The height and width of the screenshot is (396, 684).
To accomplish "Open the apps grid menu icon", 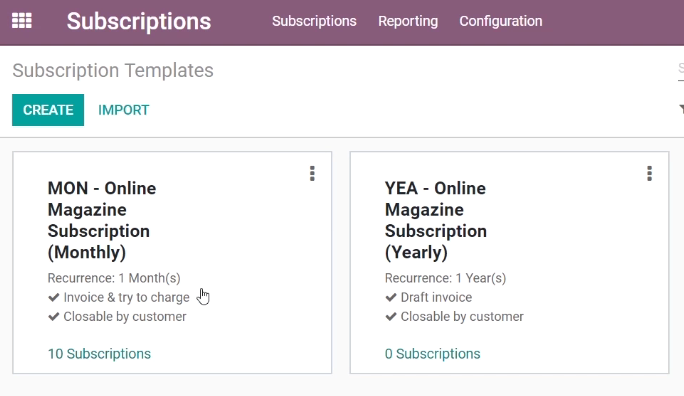I will [22, 20].
